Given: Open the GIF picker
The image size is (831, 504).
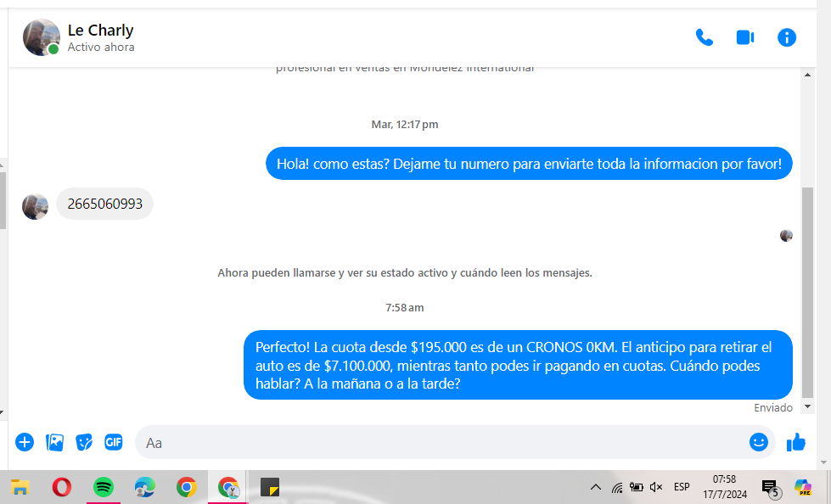Looking at the screenshot, I should [x=114, y=442].
